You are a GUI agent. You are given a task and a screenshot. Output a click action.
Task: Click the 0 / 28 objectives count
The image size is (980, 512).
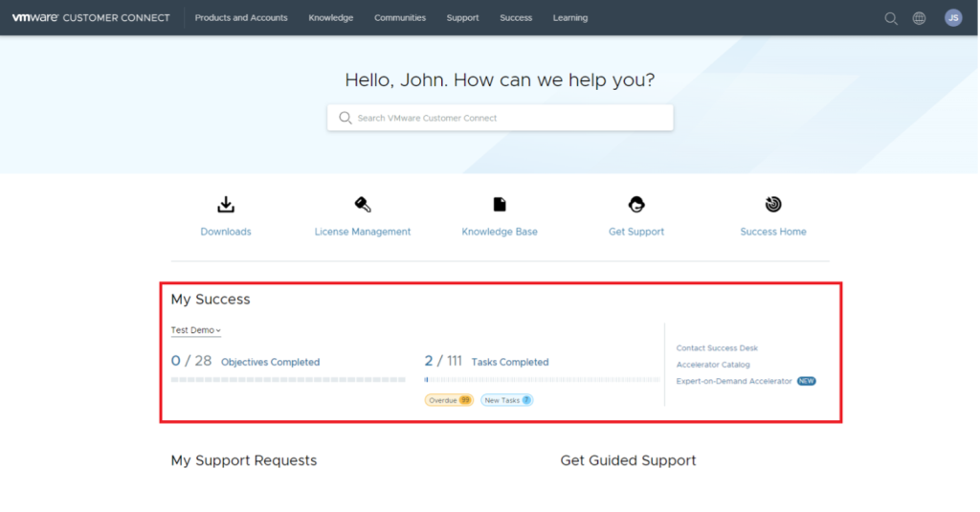tap(191, 361)
